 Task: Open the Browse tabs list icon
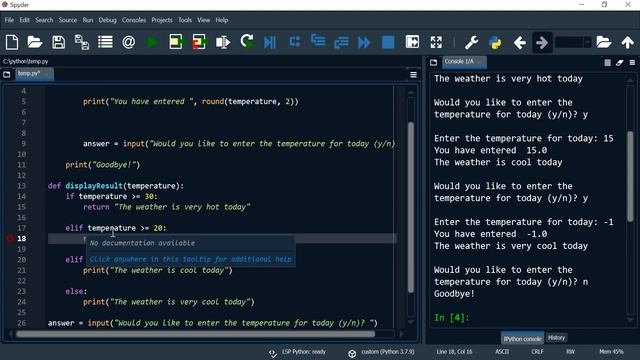pos(105,42)
